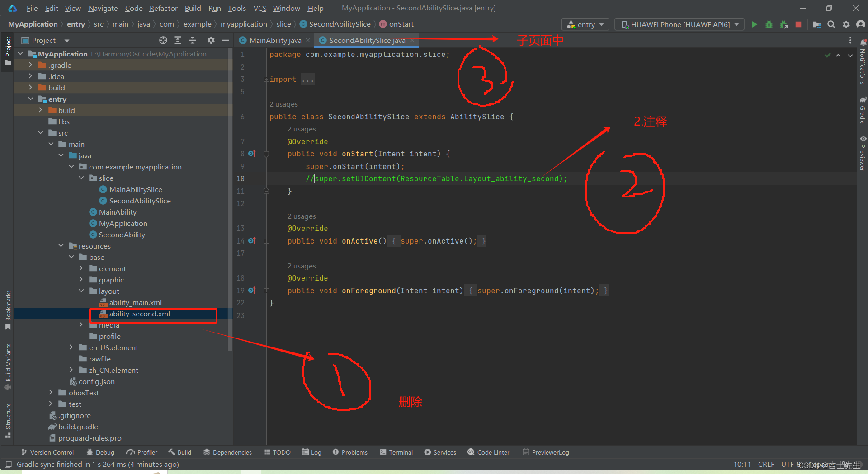The image size is (868, 474).
Task: Switch to the MainAbility.java tab
Action: point(275,40)
